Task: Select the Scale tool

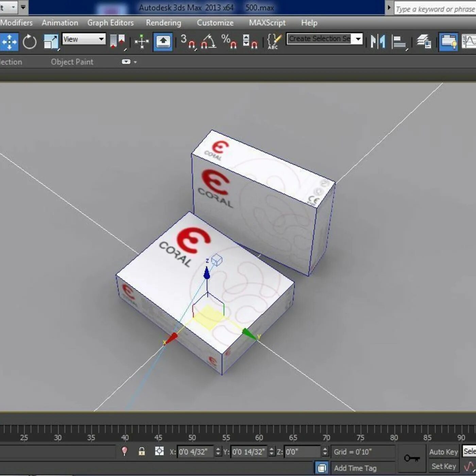Action: point(51,42)
